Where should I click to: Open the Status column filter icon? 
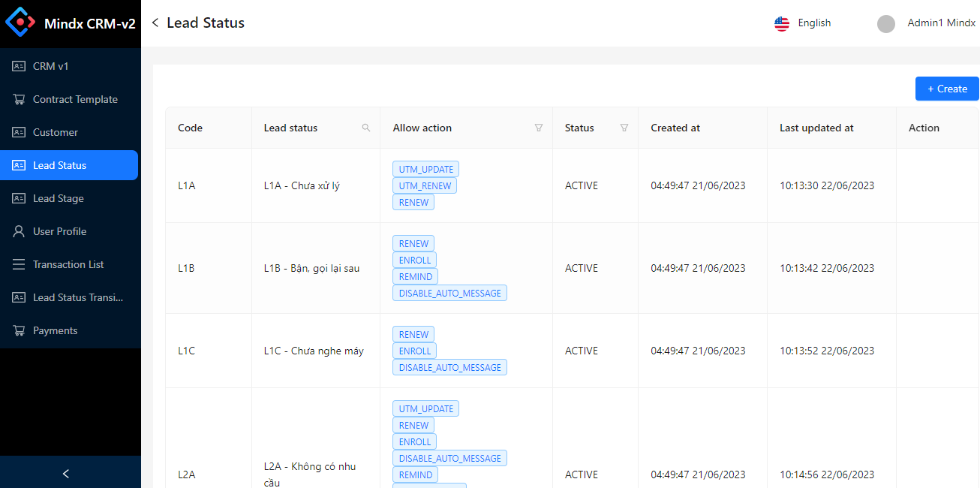(x=624, y=128)
